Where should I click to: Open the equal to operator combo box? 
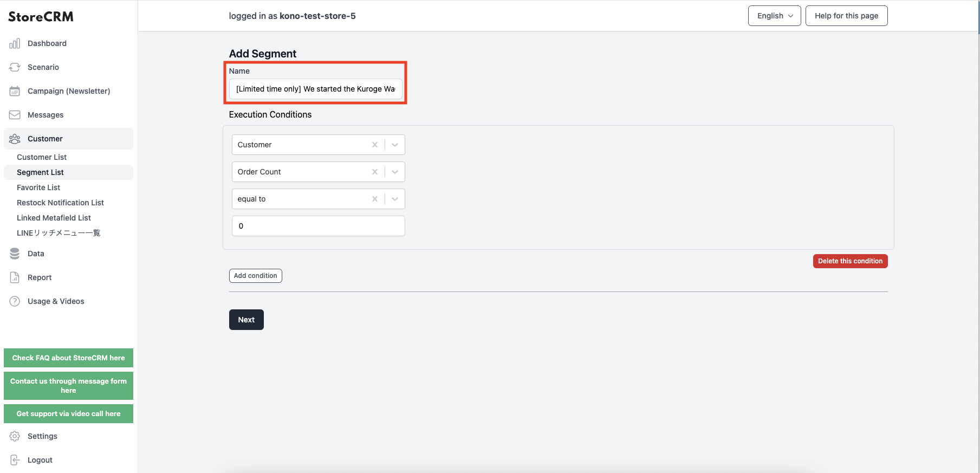coord(318,199)
